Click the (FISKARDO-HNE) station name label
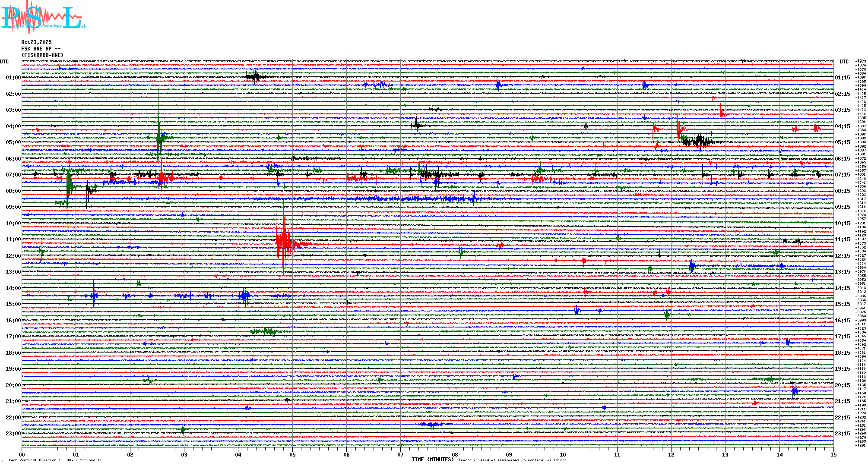The width and height of the screenshot is (868, 466). click(x=42, y=55)
